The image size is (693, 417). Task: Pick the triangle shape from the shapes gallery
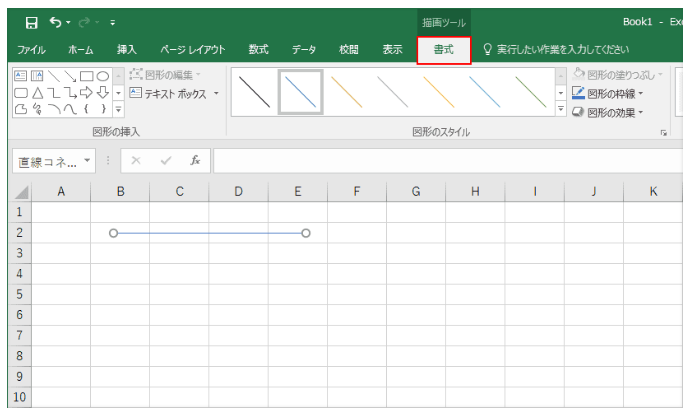pos(37,94)
